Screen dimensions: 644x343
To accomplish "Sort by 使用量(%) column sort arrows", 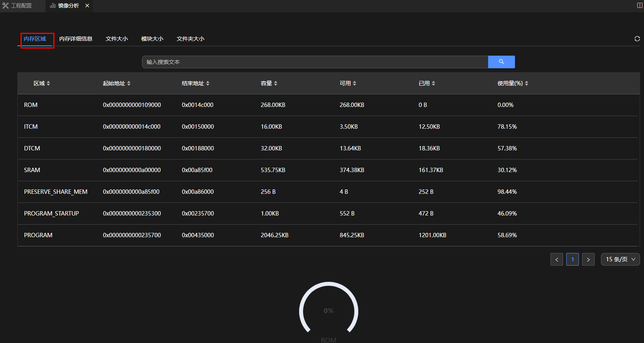I will pyautogui.click(x=526, y=83).
